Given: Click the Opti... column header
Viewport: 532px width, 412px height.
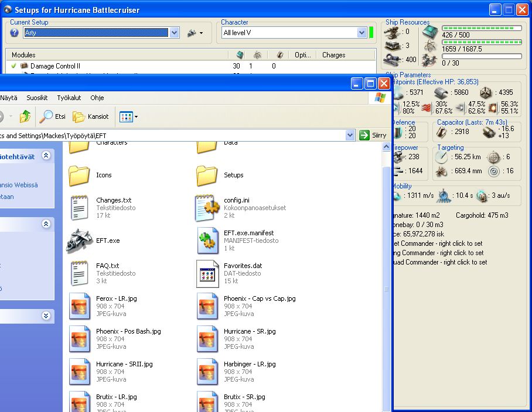Looking at the screenshot, I should [303, 55].
